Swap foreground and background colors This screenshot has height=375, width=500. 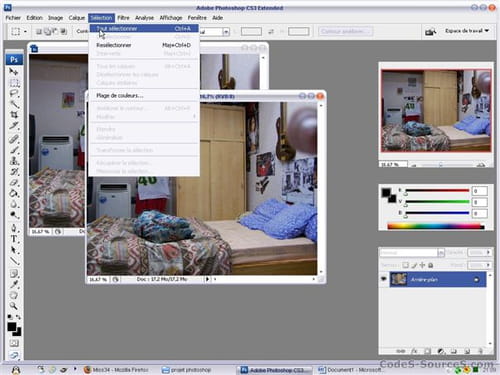pyautogui.click(x=18, y=317)
